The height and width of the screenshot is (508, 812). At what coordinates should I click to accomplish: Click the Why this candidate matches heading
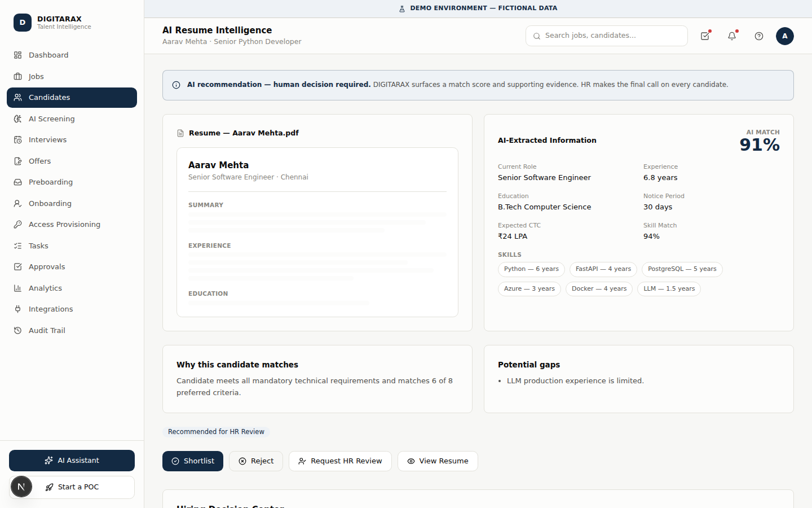(237, 365)
